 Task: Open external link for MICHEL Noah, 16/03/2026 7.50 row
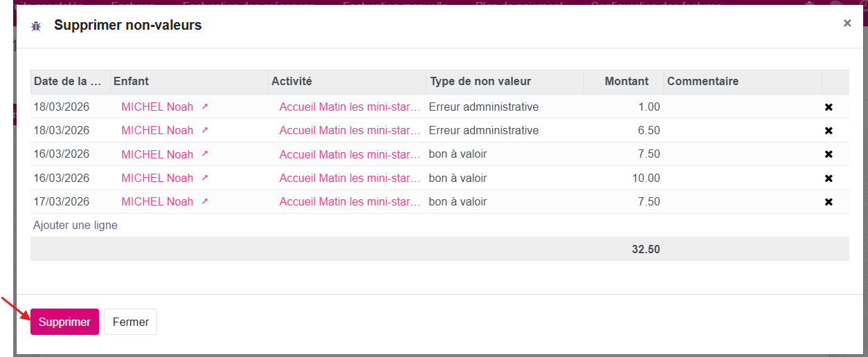(x=204, y=154)
